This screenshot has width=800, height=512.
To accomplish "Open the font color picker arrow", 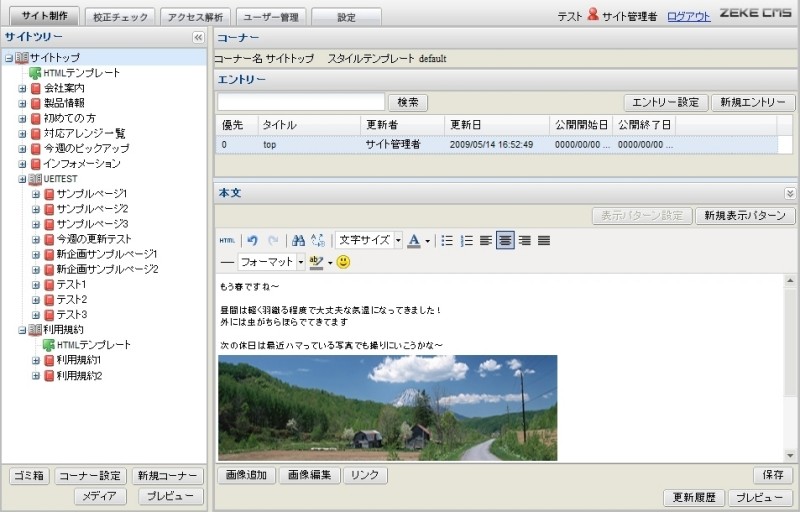I will point(428,241).
